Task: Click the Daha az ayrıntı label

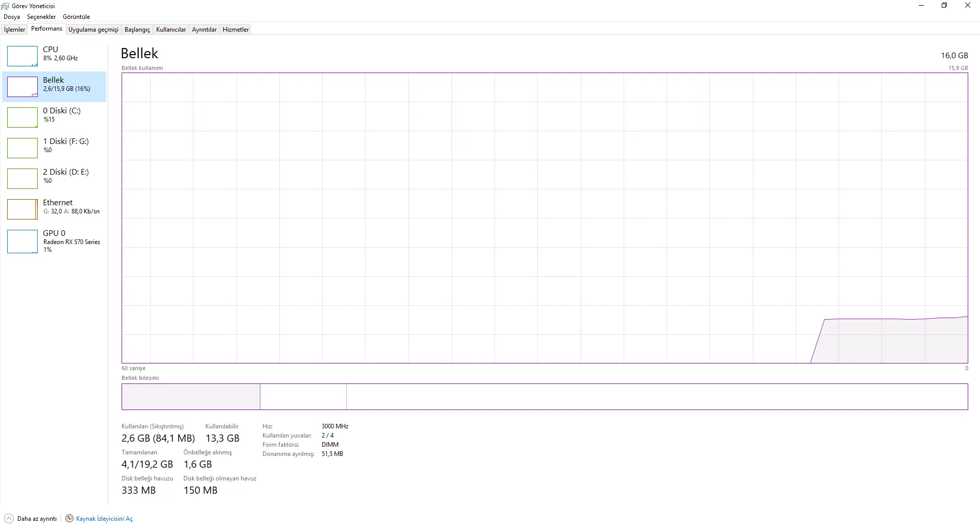Action: (37, 519)
